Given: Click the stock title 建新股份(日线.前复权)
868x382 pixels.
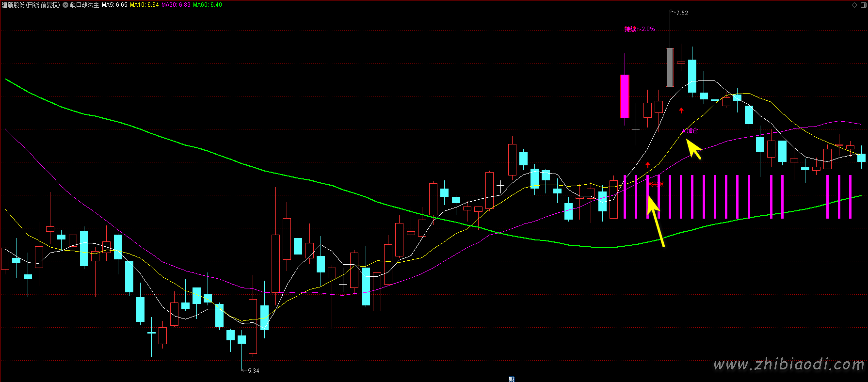Looking at the screenshot, I should click(31, 5).
